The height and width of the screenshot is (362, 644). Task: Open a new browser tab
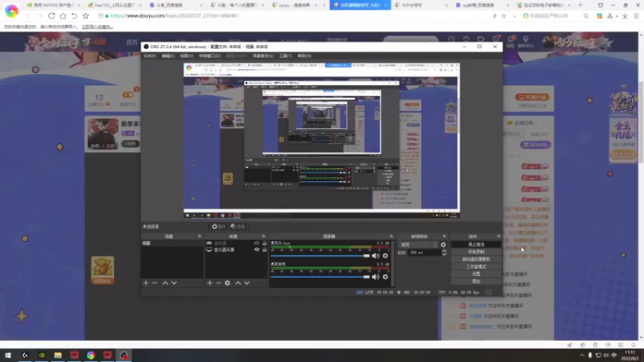[580, 6]
